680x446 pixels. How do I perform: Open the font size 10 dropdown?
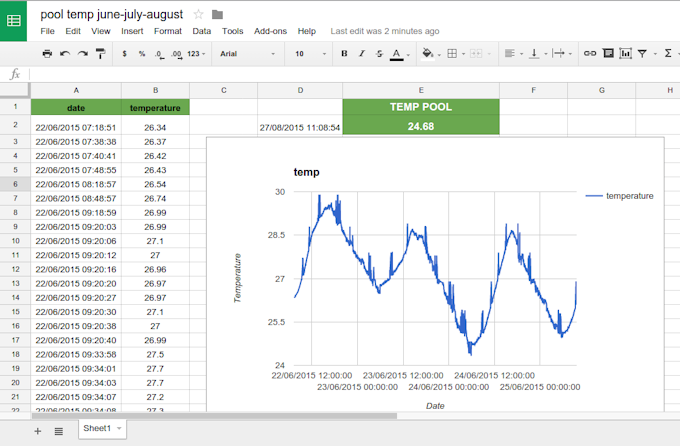pyautogui.click(x=309, y=53)
